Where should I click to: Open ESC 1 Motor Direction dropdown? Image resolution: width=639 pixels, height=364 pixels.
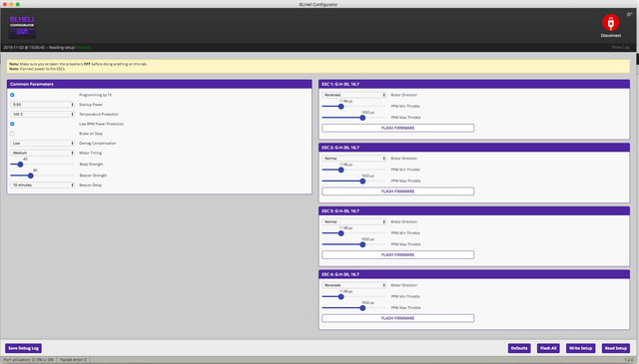point(354,95)
